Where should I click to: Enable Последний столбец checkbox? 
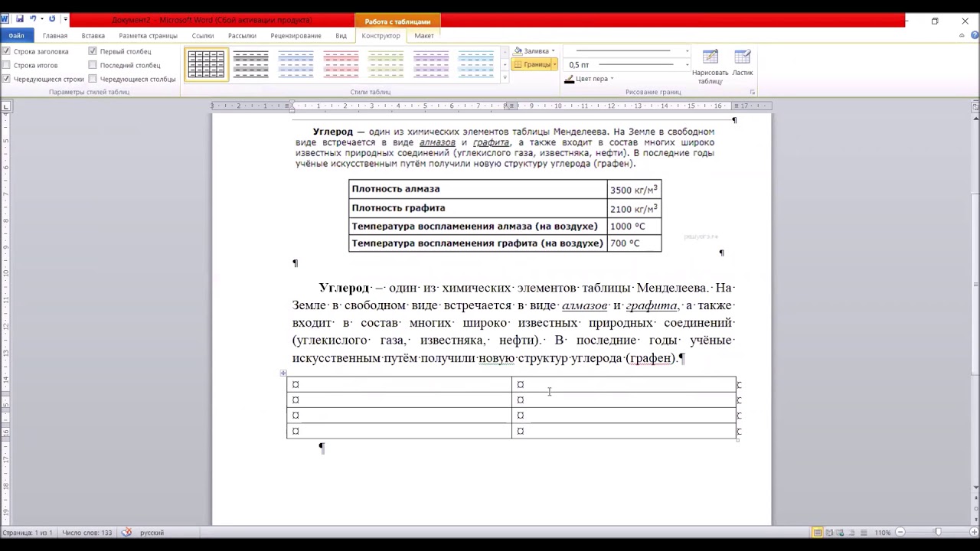93,65
